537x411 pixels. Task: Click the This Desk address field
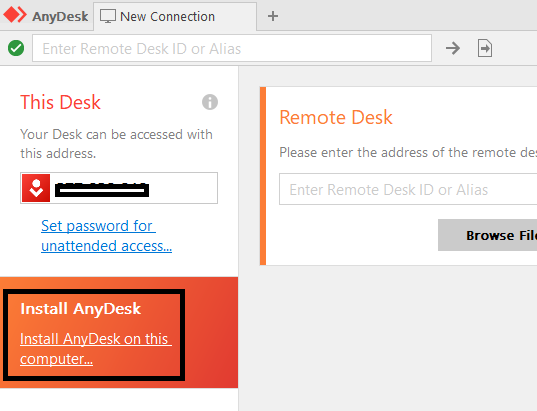click(x=119, y=188)
